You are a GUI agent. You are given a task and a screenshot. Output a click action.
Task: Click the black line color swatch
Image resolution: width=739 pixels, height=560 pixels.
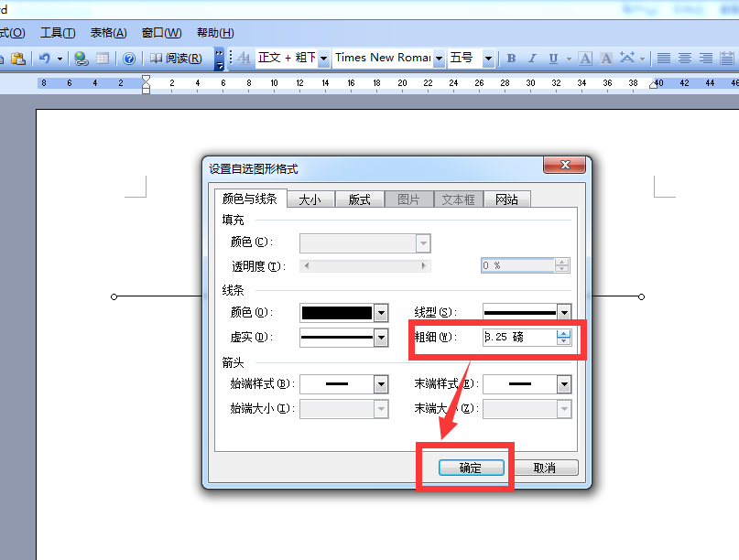point(337,313)
